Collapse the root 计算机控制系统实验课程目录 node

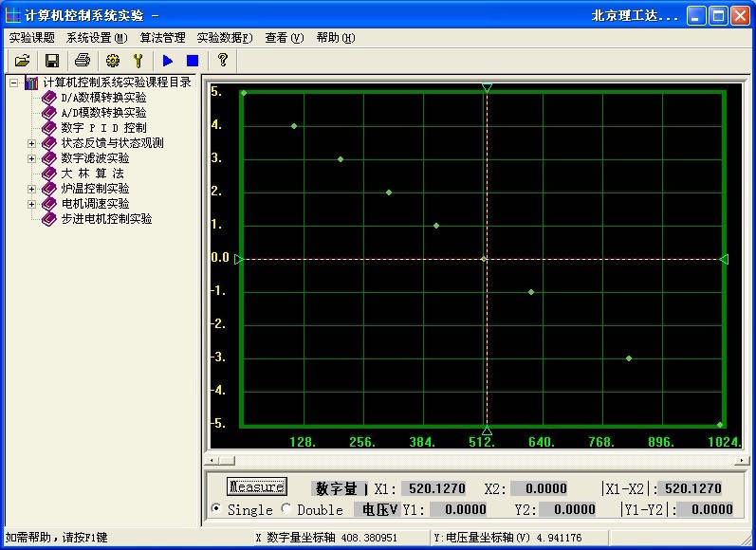click(x=14, y=82)
